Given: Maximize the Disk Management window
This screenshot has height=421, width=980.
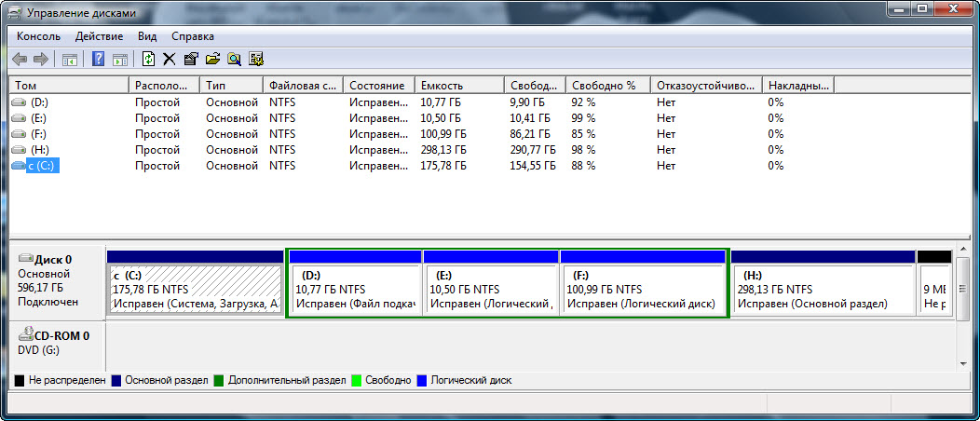Looking at the screenshot, I should click(922, 8).
